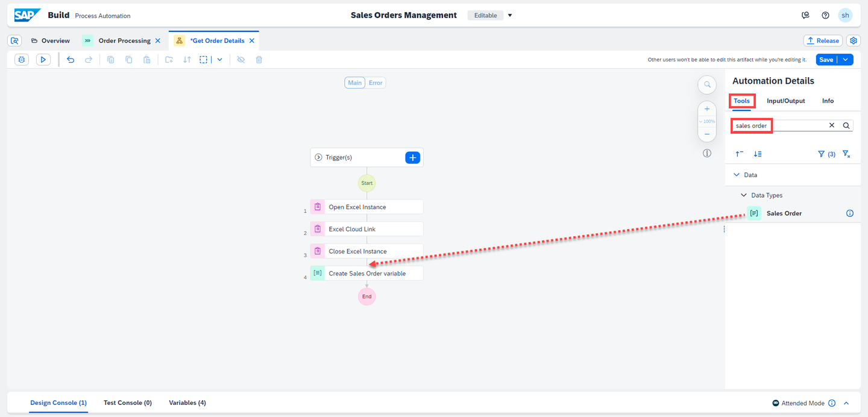Image resolution: width=868 pixels, height=417 pixels.
Task: Zoom in with the plus button
Action: pyautogui.click(x=707, y=109)
